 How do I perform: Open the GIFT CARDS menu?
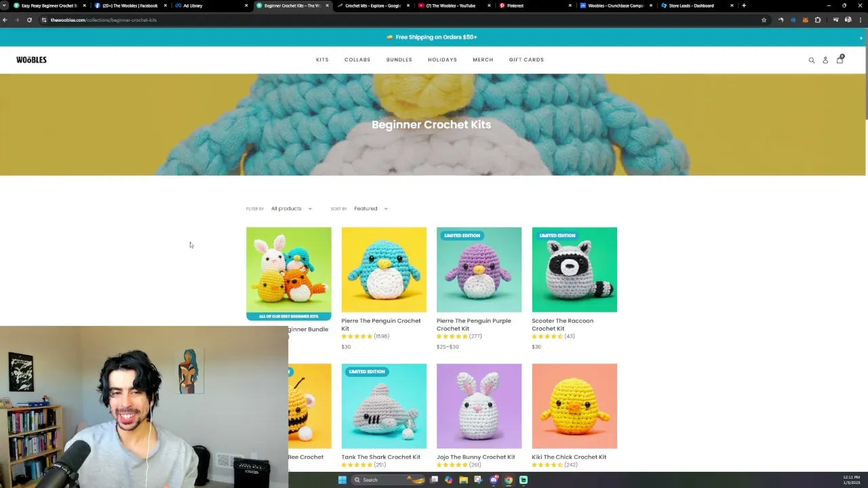coord(526,60)
